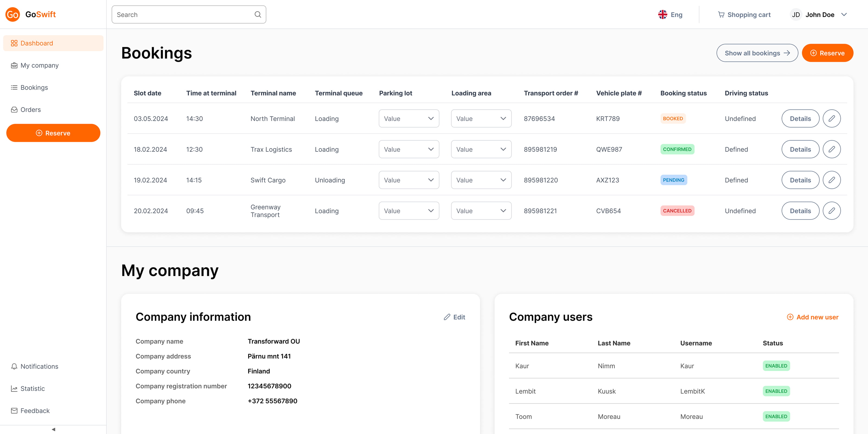This screenshot has height=434, width=868.
Task: Click the search magnifier icon
Action: [x=258, y=14]
